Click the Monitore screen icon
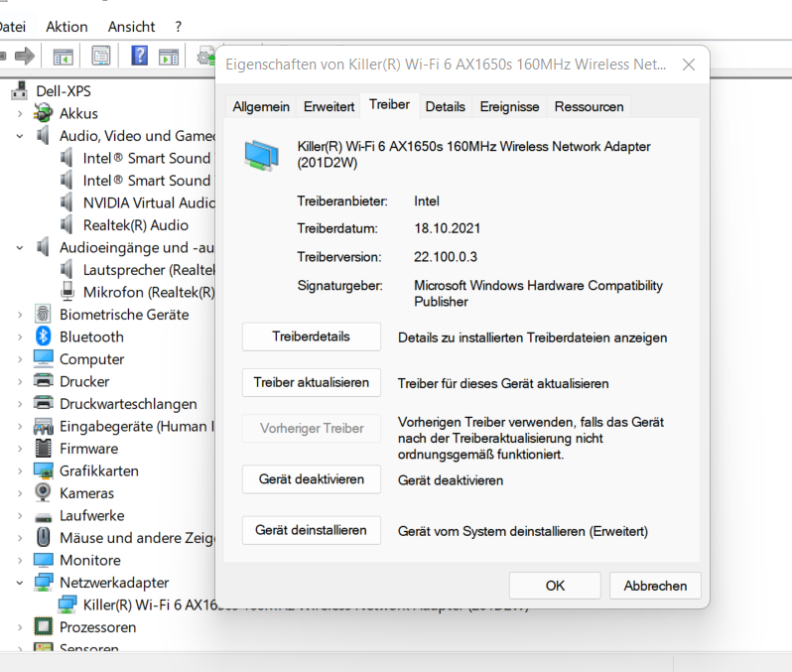This screenshot has width=792, height=672. coord(44,560)
